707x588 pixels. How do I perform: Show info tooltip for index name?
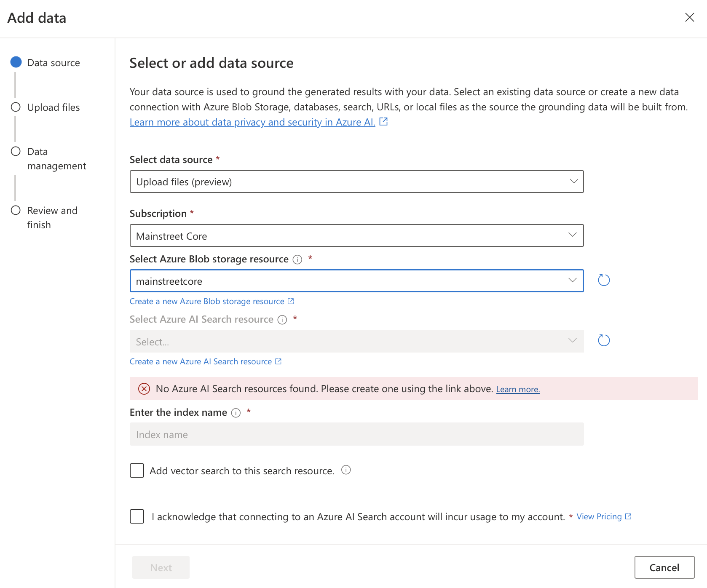(x=236, y=413)
